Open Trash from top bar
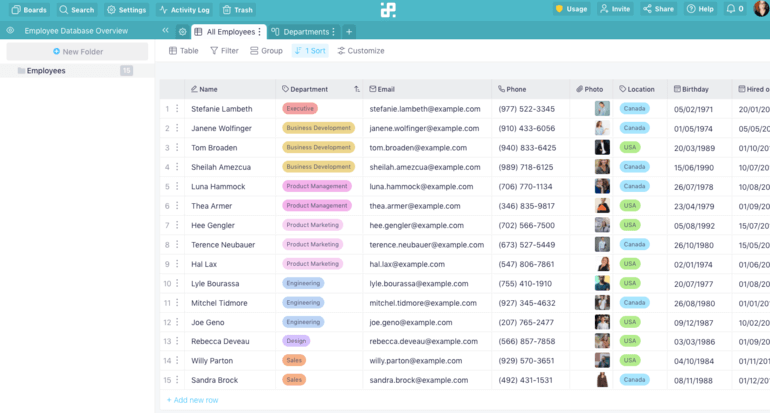This screenshot has height=413, width=770. click(x=237, y=10)
